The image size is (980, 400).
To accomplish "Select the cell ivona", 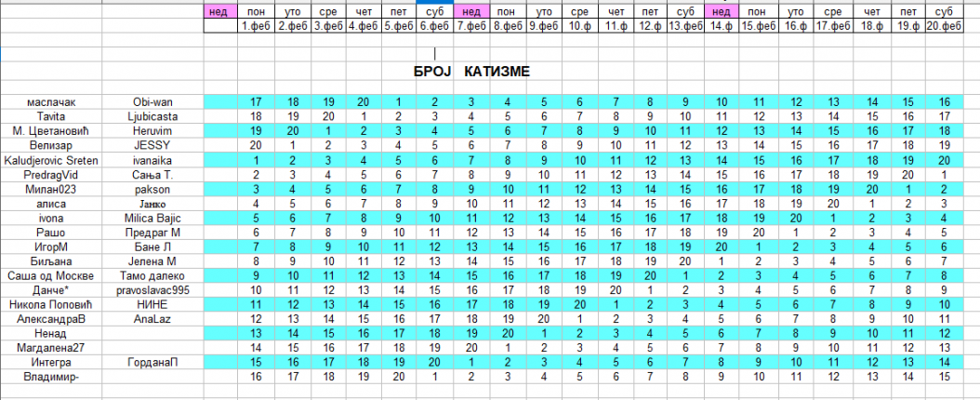I will pos(51,218).
